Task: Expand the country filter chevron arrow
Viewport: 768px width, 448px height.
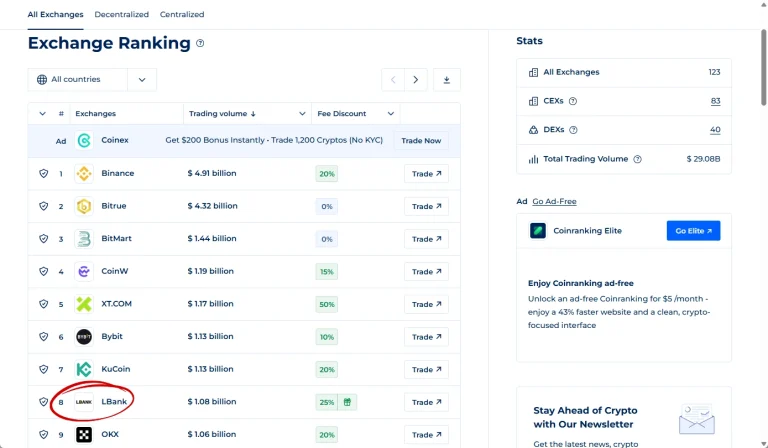Action: [x=142, y=80]
